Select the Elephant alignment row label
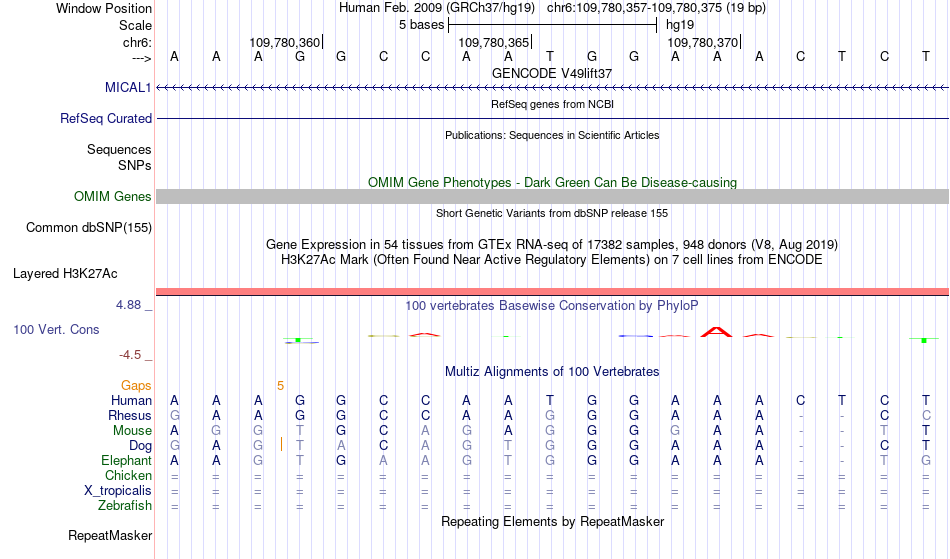The width and height of the screenshot is (950, 559). (126, 460)
